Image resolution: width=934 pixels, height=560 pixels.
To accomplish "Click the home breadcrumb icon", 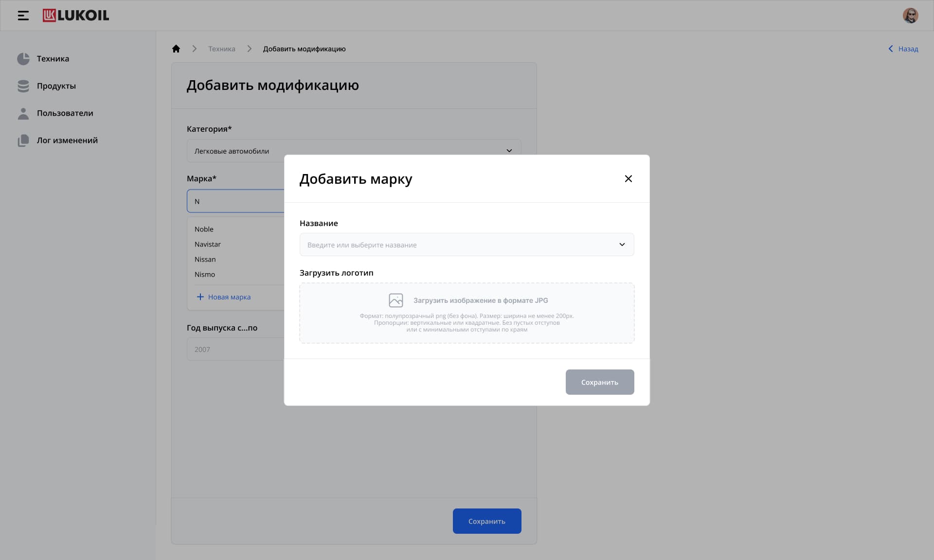I will pos(176,49).
